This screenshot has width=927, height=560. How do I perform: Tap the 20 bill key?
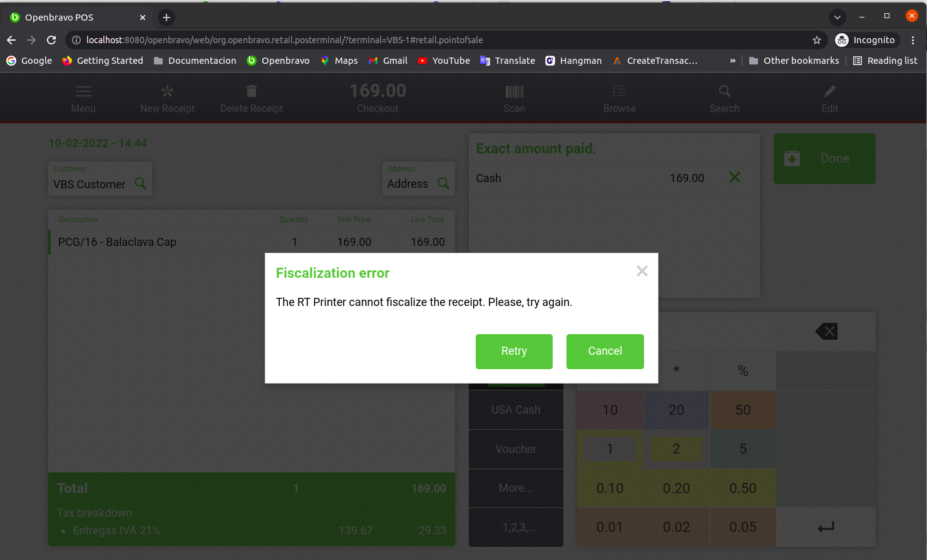tap(676, 410)
